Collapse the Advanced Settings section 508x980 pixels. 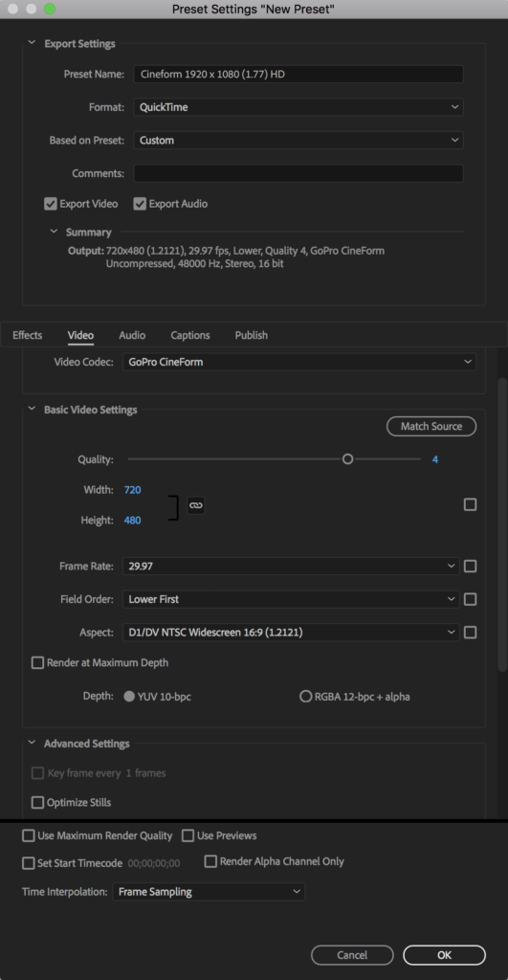pyautogui.click(x=32, y=744)
